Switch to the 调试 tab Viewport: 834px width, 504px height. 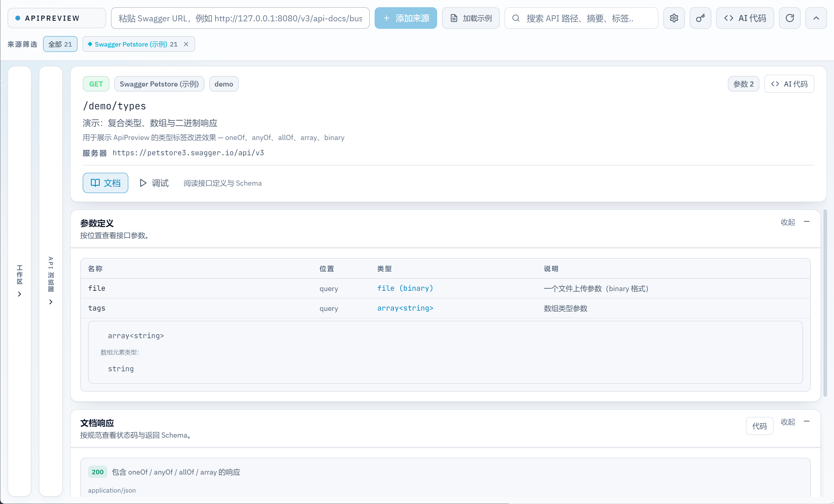(154, 183)
